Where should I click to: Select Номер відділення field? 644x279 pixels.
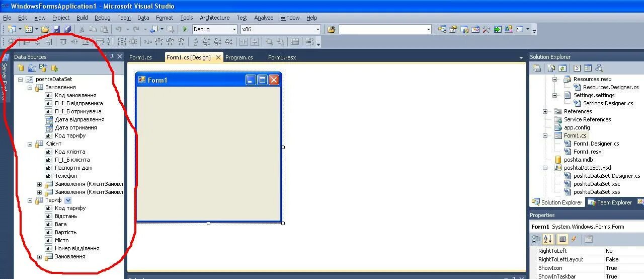pos(77,248)
